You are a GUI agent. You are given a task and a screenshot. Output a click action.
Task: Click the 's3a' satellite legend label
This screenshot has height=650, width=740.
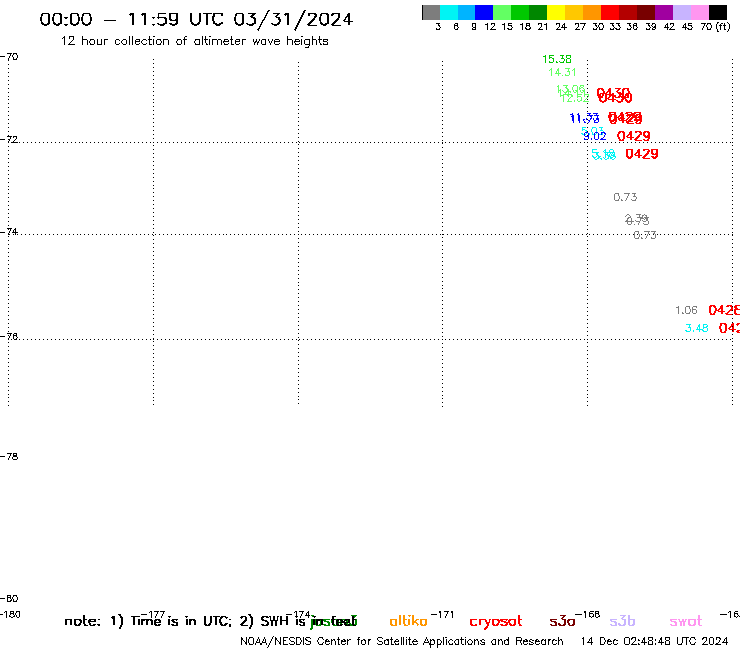pos(562,621)
